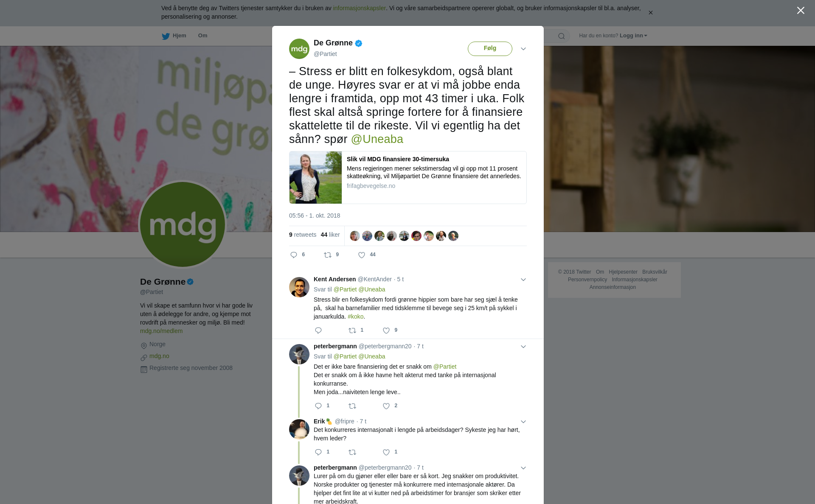Dismiss the cookie notice banner
The height and width of the screenshot is (504, 815).
(x=650, y=13)
